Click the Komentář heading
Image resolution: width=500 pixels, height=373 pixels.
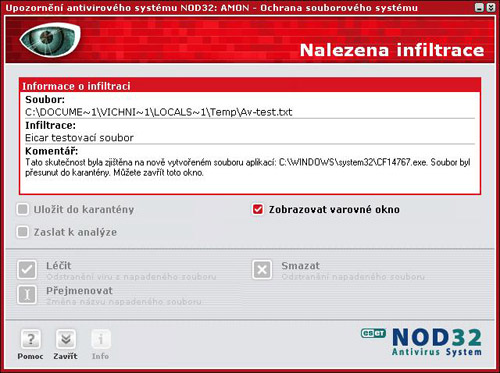[52, 151]
